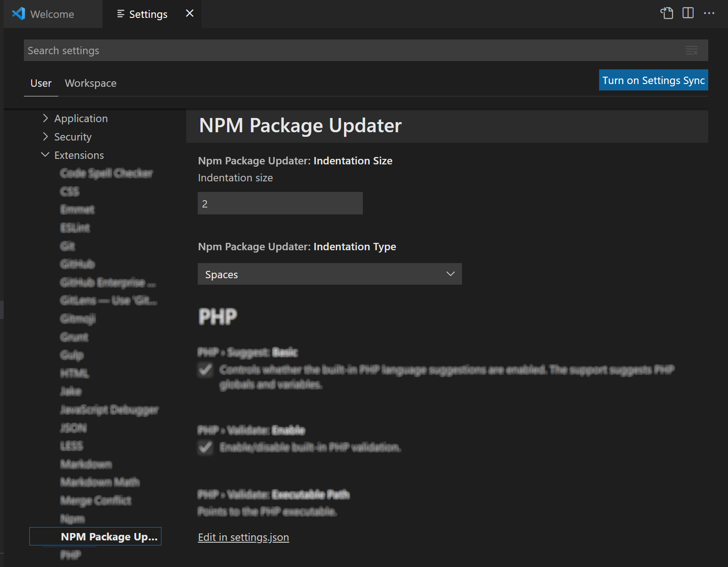Select GitHub in extensions list
The image size is (728, 567).
click(x=78, y=264)
